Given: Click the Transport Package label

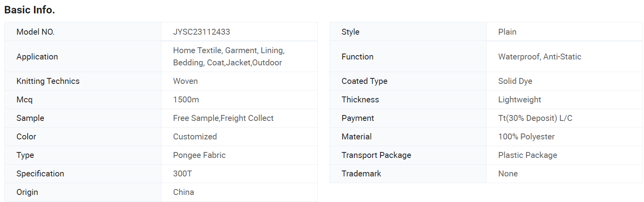Looking at the screenshot, I should click(376, 155).
